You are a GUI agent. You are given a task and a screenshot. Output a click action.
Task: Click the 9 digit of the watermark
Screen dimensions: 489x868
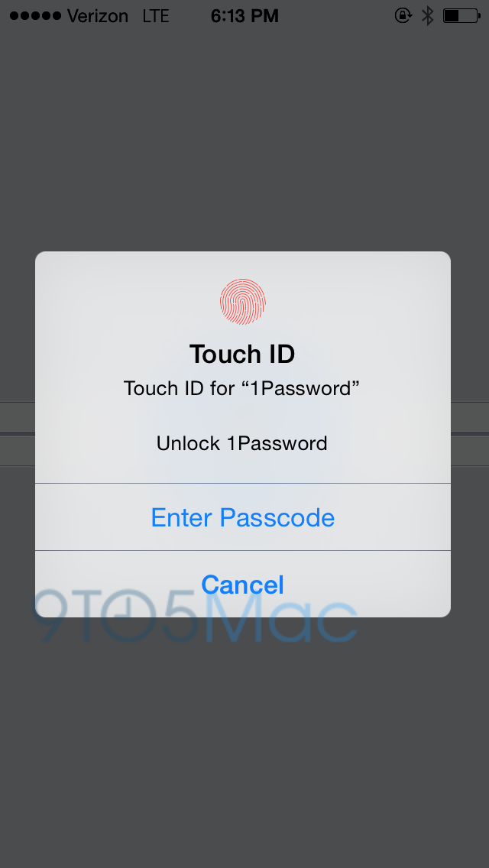(x=50, y=614)
